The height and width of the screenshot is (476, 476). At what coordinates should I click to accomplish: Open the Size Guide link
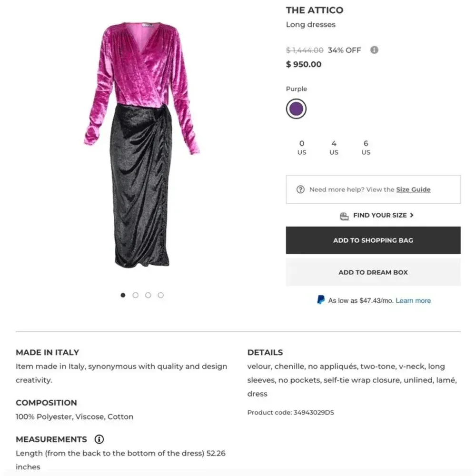pyautogui.click(x=413, y=189)
